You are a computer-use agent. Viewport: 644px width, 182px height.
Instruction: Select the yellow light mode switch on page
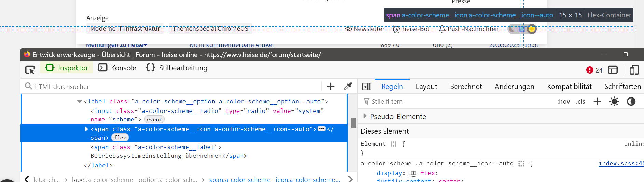tap(532, 29)
